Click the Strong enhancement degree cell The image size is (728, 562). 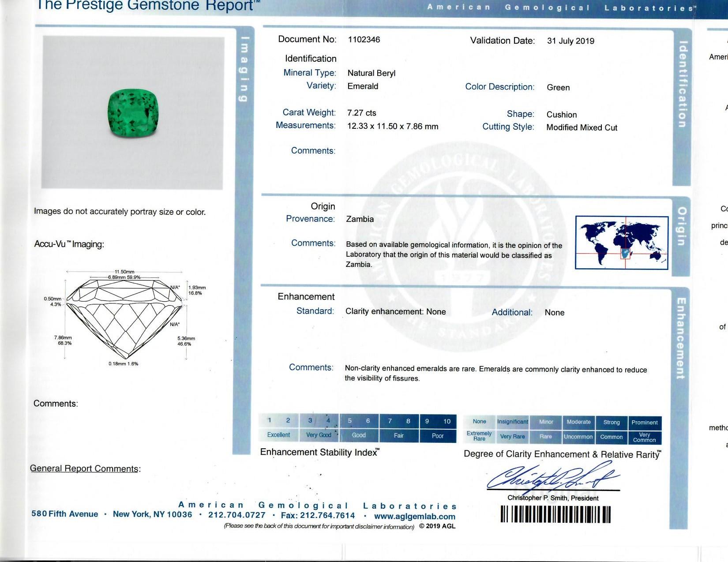[x=612, y=422]
